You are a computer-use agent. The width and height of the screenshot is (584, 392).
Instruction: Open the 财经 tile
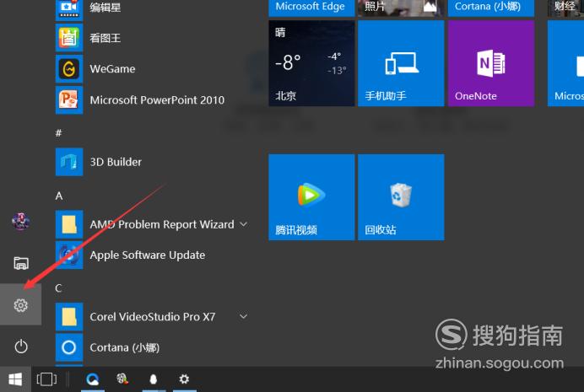click(x=565, y=8)
